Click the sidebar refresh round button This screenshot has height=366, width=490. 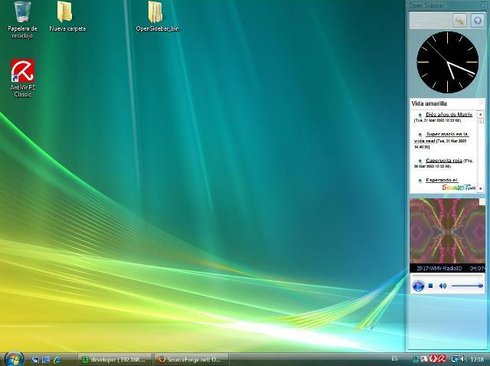(477, 21)
